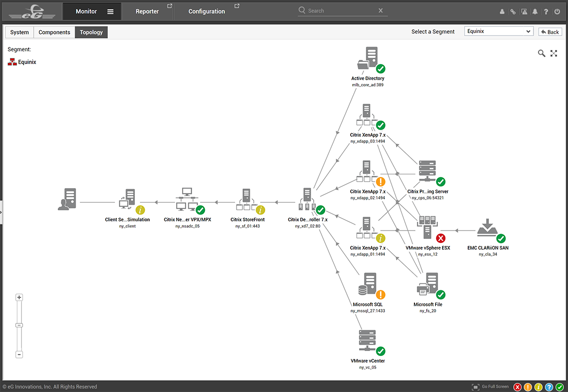Screen dimensions: 568x392
Task: Click the magnifier search icon in topology
Action: pos(541,54)
